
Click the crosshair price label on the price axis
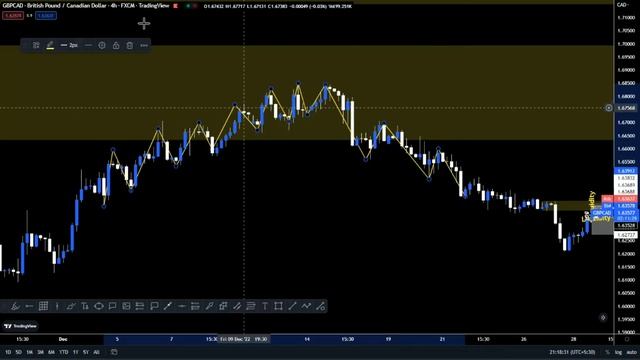(x=625, y=108)
